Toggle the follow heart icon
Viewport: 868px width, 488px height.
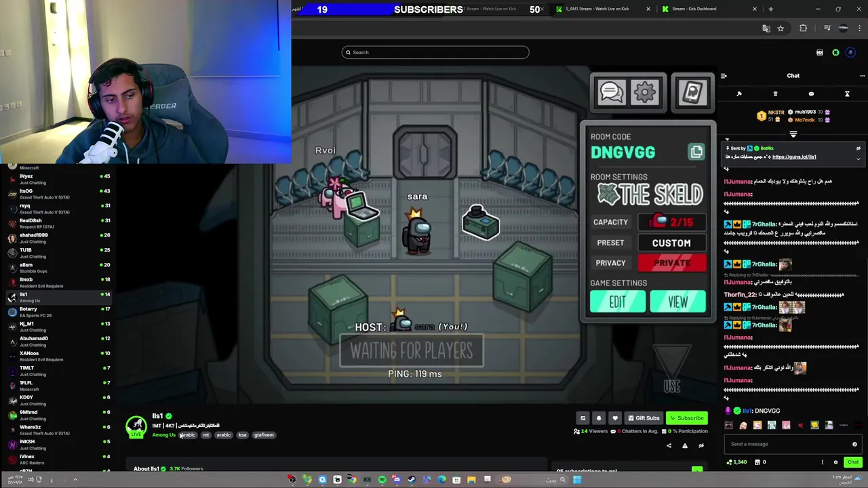click(615, 418)
